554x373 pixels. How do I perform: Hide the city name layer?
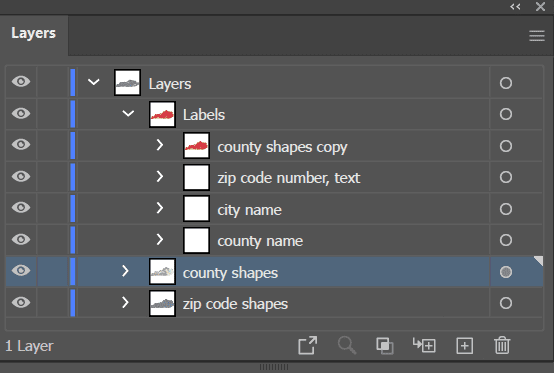click(x=21, y=208)
